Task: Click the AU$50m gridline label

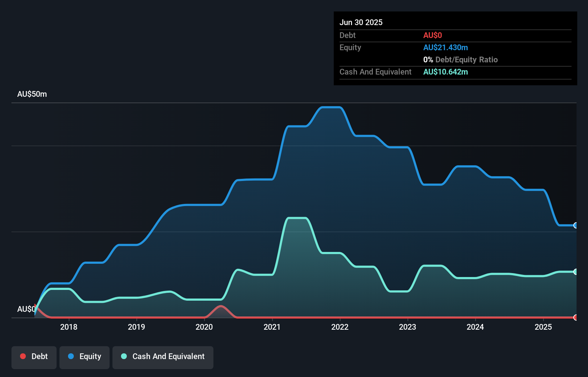Action: (32, 94)
